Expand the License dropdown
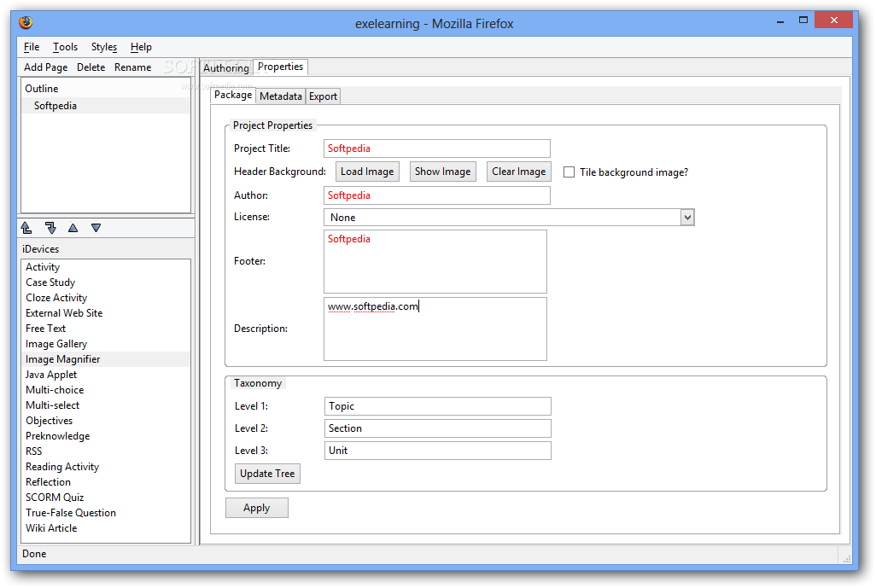This screenshot has height=588, width=876. pos(687,218)
